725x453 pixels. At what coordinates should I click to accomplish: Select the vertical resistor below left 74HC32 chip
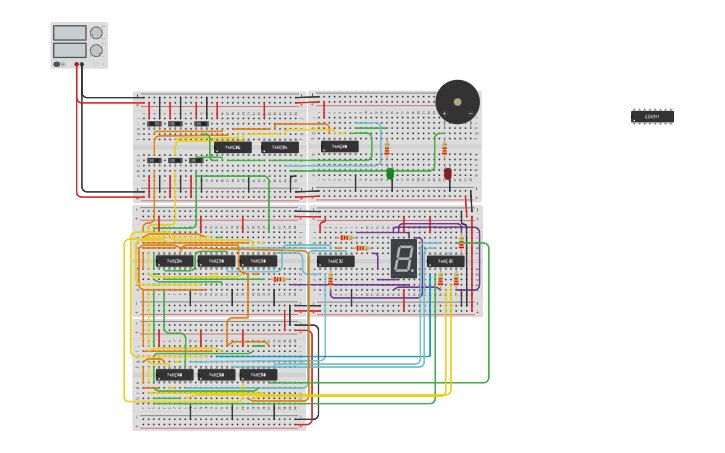(x=331, y=279)
